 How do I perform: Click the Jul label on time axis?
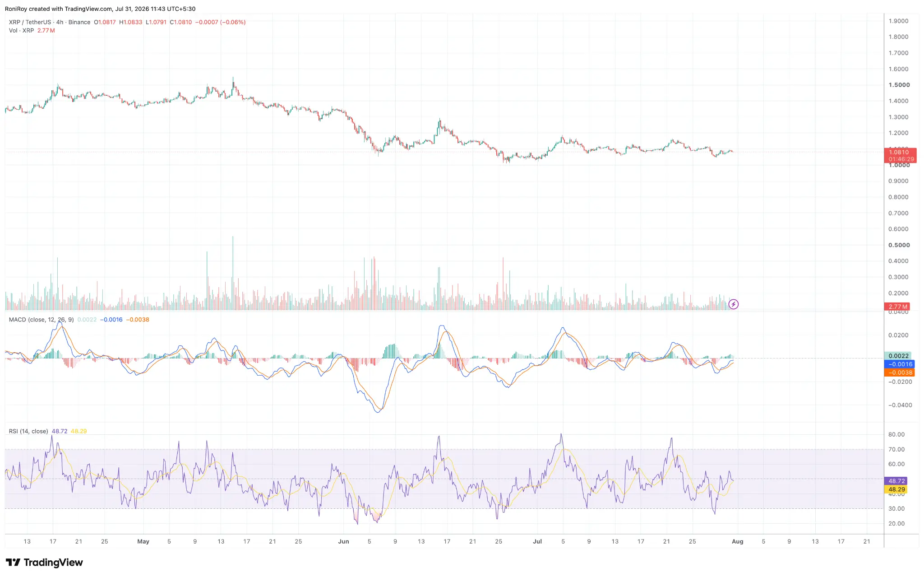click(x=537, y=541)
